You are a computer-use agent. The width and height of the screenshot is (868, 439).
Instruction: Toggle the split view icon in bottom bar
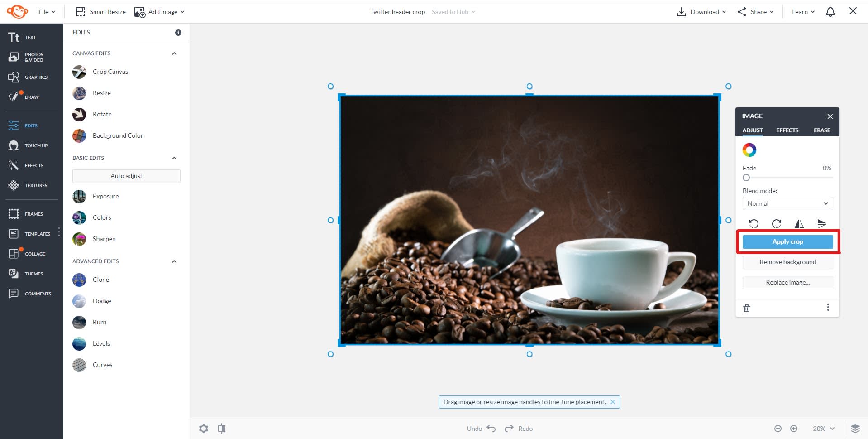(x=222, y=429)
